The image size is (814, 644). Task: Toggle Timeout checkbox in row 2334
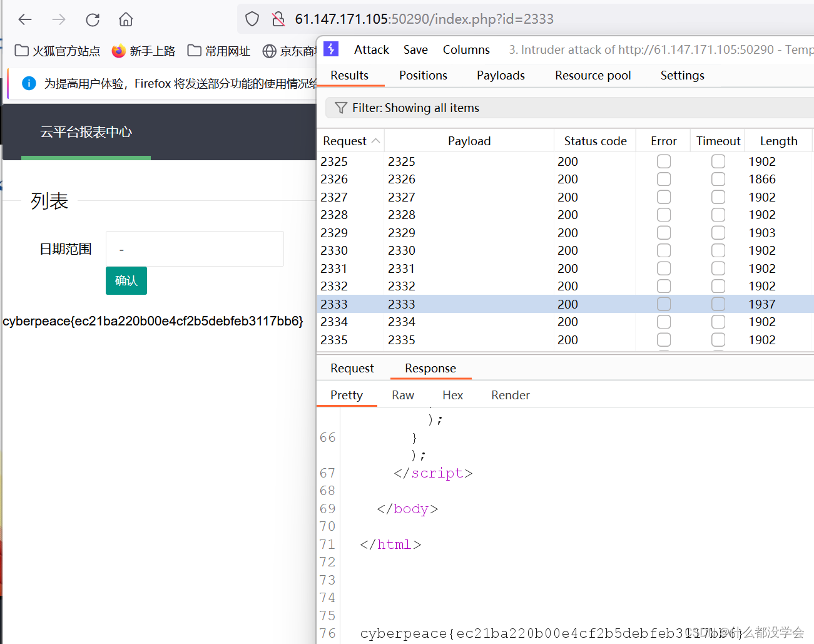[718, 322]
